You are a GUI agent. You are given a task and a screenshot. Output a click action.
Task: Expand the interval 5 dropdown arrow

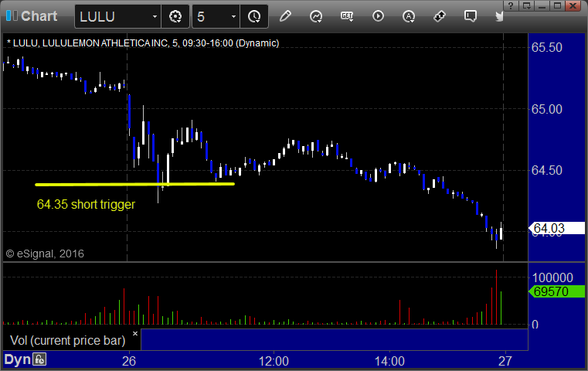point(233,16)
